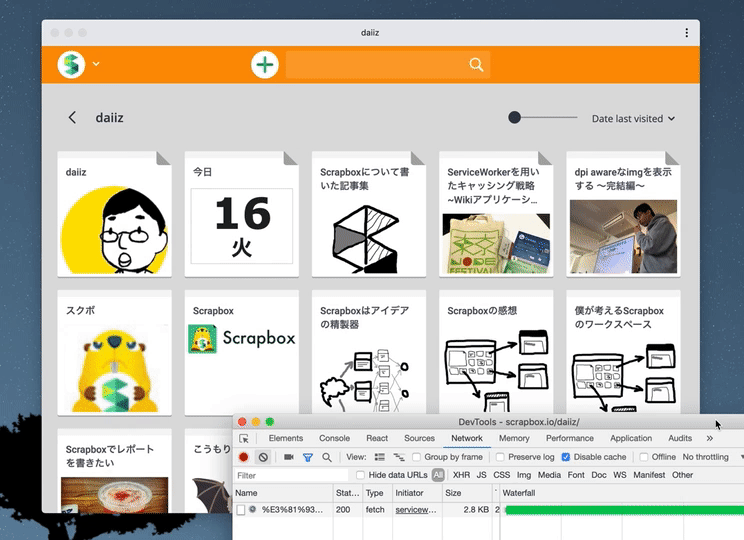
Task: Open the servicew… initiator link
Action: [x=416, y=510]
